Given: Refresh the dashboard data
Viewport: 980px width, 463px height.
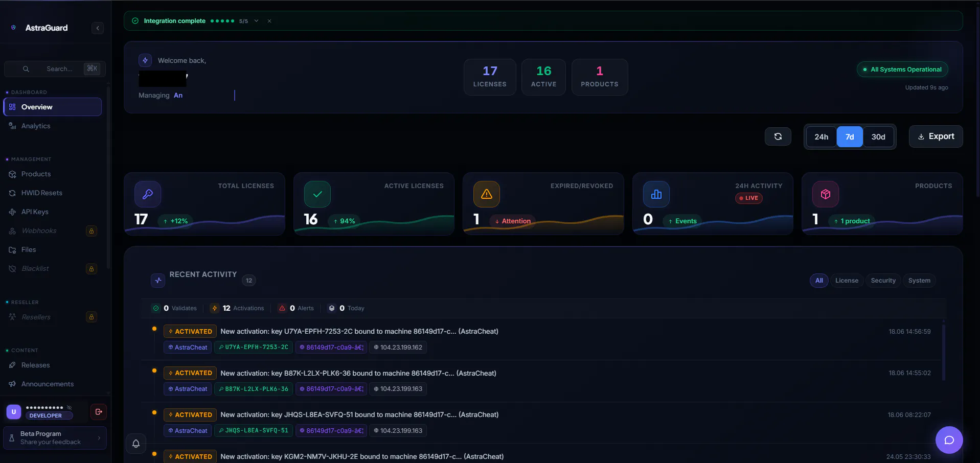Looking at the screenshot, I should pos(778,136).
